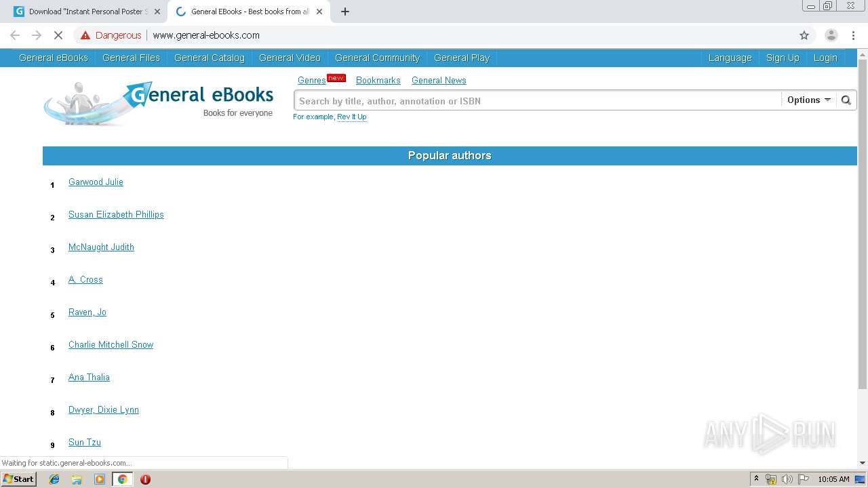
Task: Open the file explorer folder in taskbar
Action: click(x=77, y=479)
